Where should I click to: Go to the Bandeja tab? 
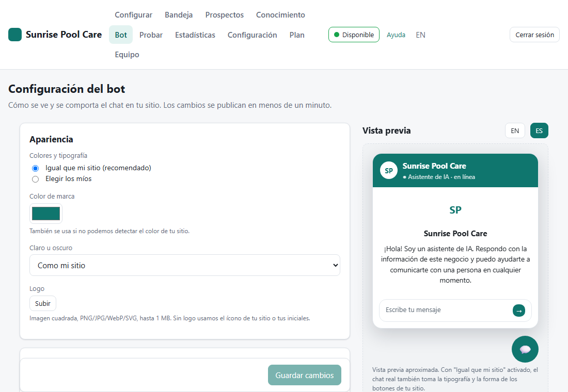pos(179,15)
